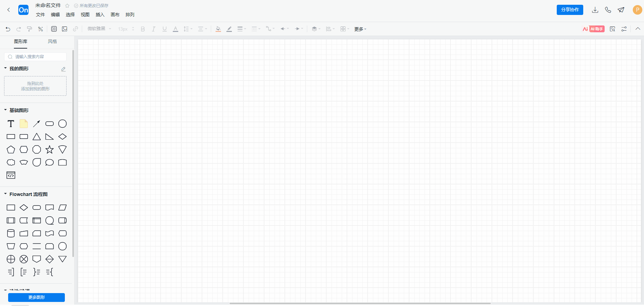Click the phone call icon
Image resolution: width=644 pixels, height=306 pixels.
coord(608,10)
